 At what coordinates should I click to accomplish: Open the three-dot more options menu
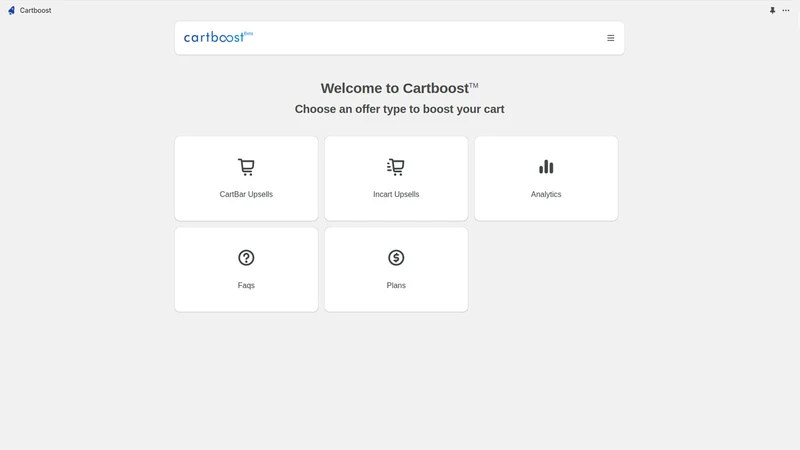[786, 10]
